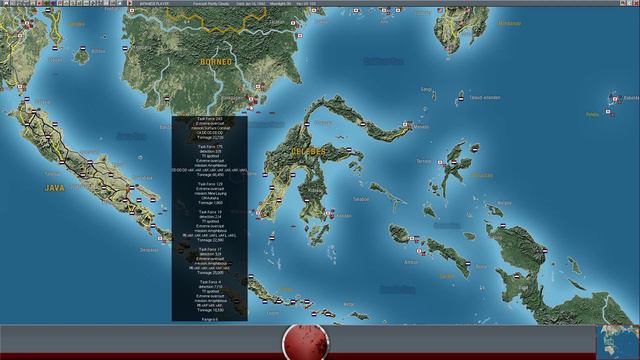Select the base marker at Peleliu

click(x=608, y=112)
